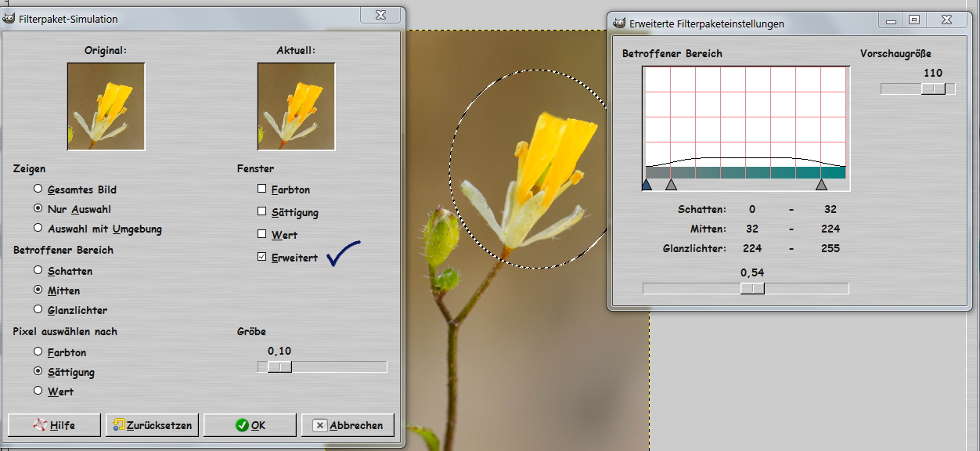The image size is (980, 451).
Task: Click GIMP icon in Erweiterte Filterpaketeinstellungen title
Action: pyautogui.click(x=619, y=23)
